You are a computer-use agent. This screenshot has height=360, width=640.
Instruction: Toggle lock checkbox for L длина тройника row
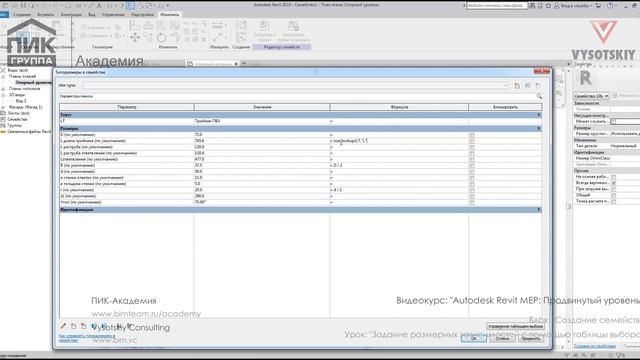(x=472, y=141)
